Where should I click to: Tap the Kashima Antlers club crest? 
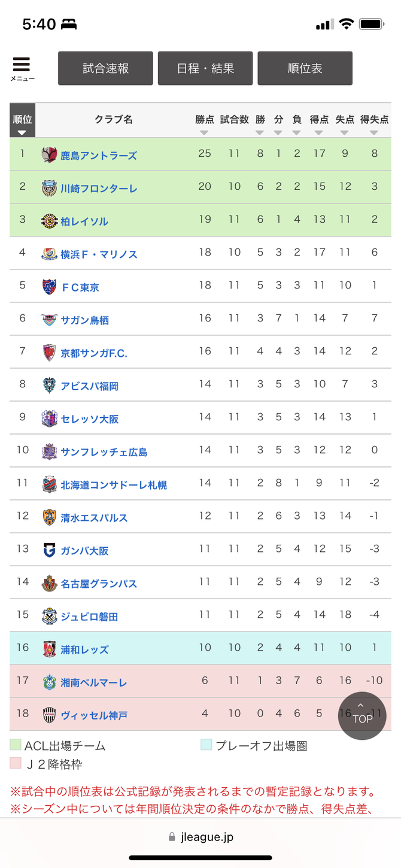pos(50,155)
